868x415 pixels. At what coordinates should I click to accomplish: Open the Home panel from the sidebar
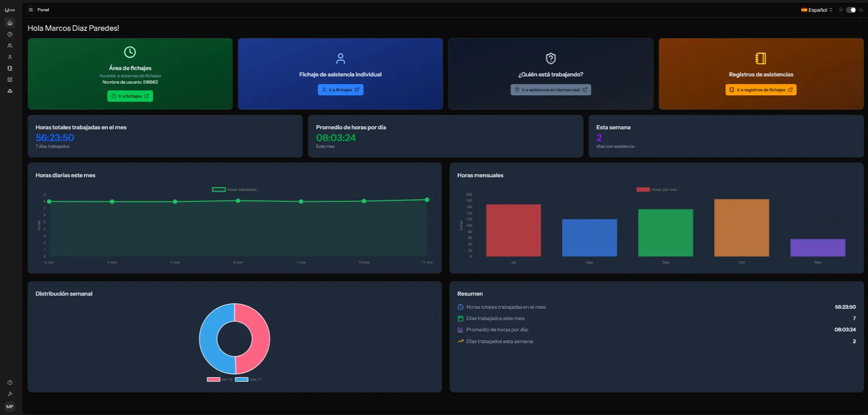10,23
